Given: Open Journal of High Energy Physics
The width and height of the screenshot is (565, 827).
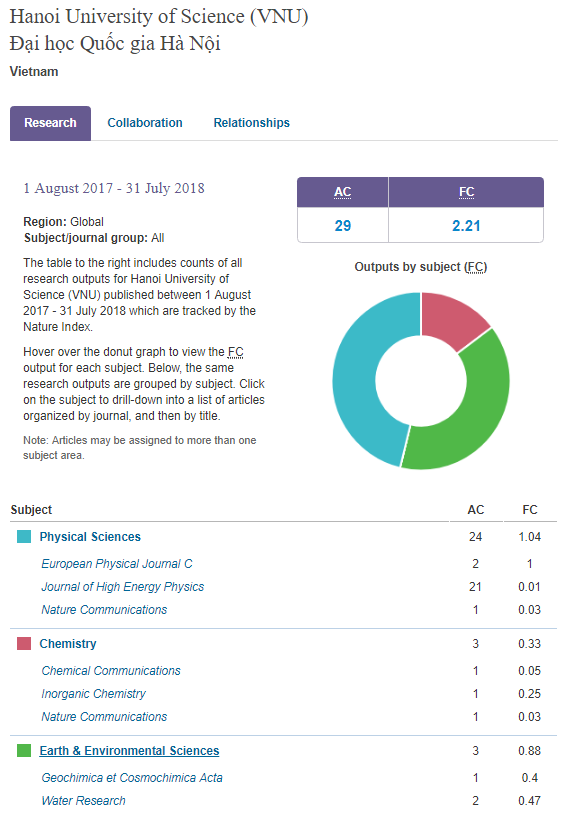Looking at the screenshot, I should pyautogui.click(x=123, y=586).
